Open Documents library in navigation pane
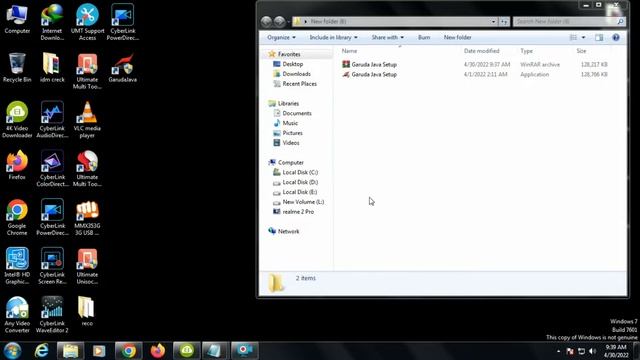 pyautogui.click(x=297, y=113)
